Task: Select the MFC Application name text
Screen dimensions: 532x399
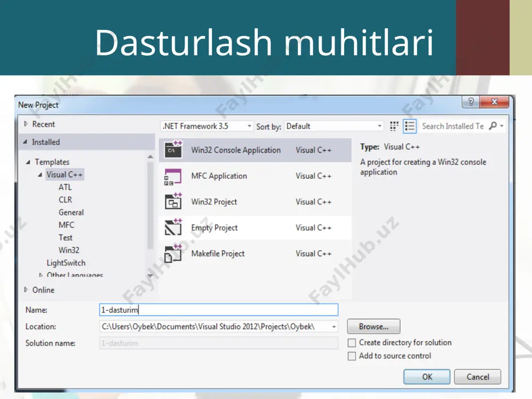Action: click(x=219, y=176)
